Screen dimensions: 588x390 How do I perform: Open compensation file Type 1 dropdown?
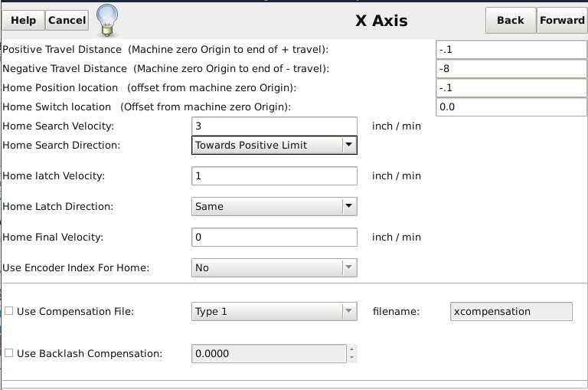tap(274, 311)
